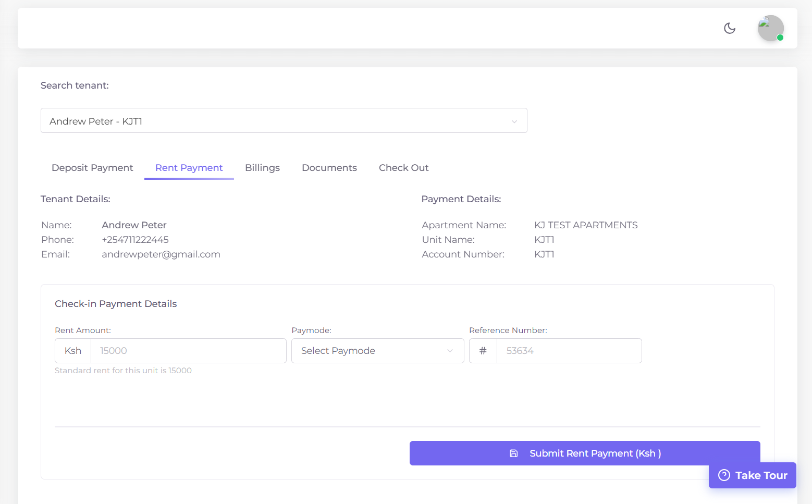Switch to the Deposit Payment tab
The width and height of the screenshot is (812, 504).
[x=92, y=167]
